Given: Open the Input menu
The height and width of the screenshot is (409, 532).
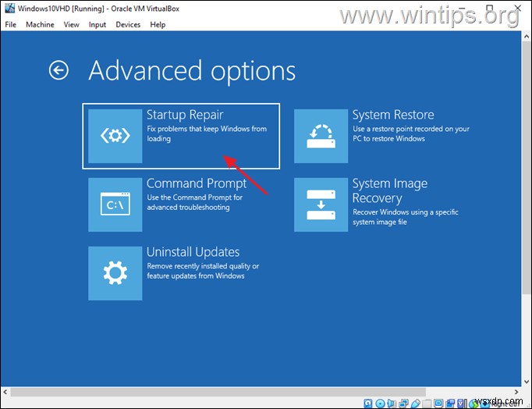Looking at the screenshot, I should (x=98, y=24).
